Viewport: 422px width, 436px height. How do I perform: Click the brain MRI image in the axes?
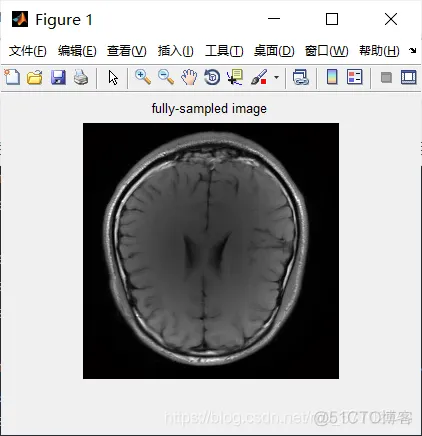(211, 251)
